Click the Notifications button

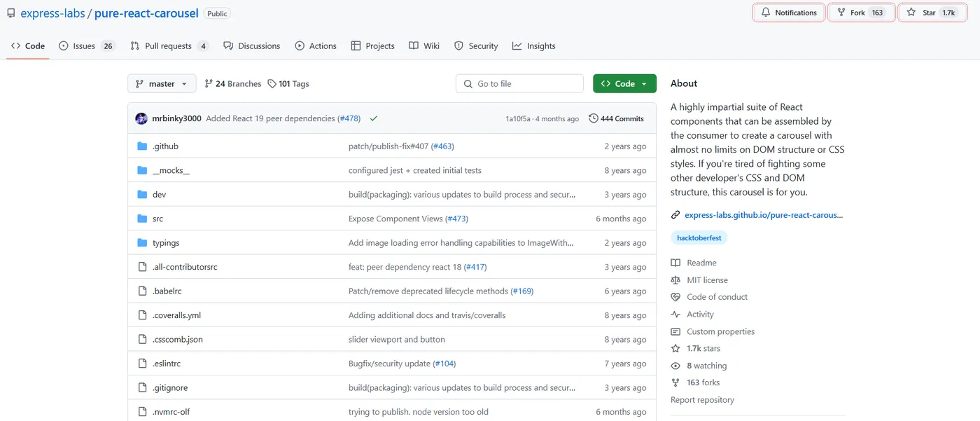click(x=789, y=13)
